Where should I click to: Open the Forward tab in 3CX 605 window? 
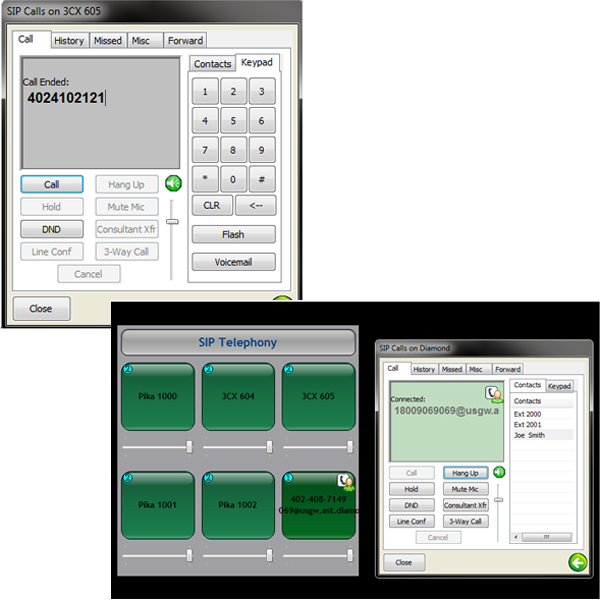pos(186,41)
